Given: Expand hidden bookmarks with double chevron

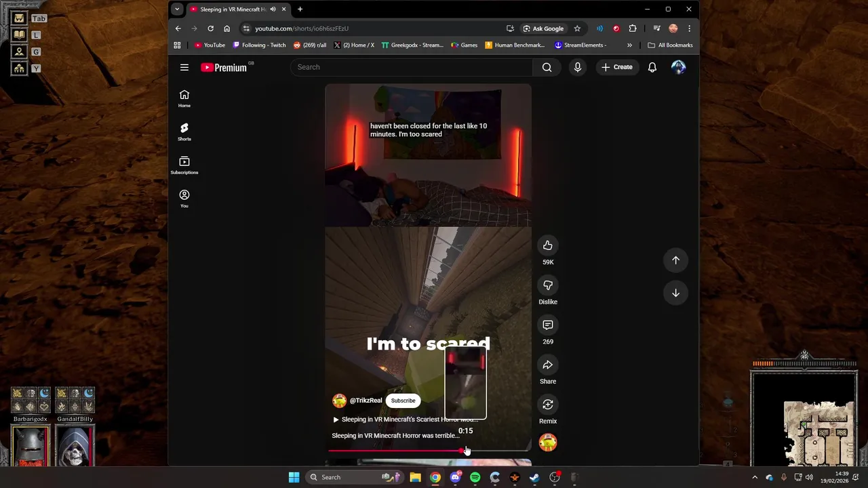Looking at the screenshot, I should (x=629, y=45).
